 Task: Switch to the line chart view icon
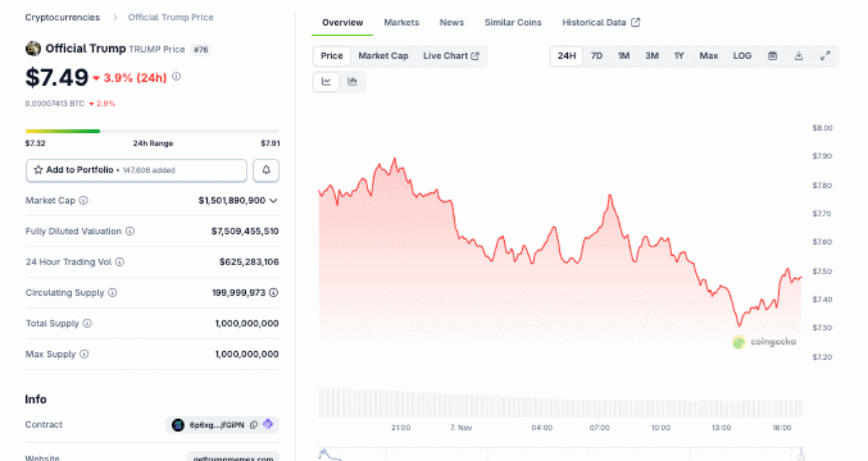tap(326, 82)
